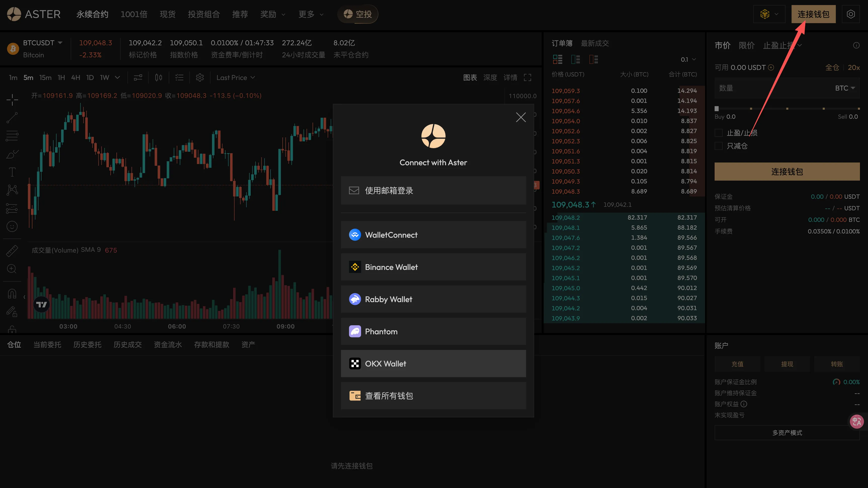Click the WalletConnect icon option
This screenshot has height=488, width=868.
click(355, 234)
